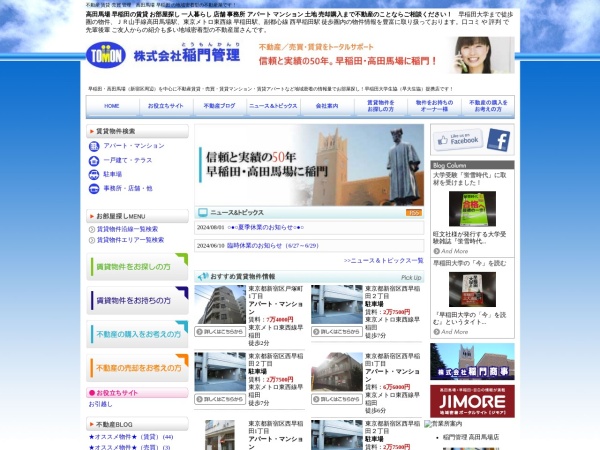Open the 6万6000円 apartment photo
This screenshot has width=600, height=450.
(x=337, y=372)
